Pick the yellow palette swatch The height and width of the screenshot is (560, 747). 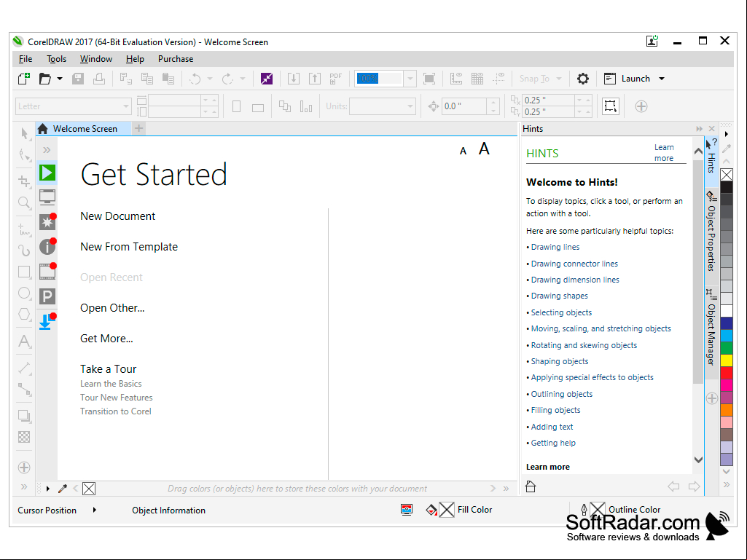coord(727,360)
